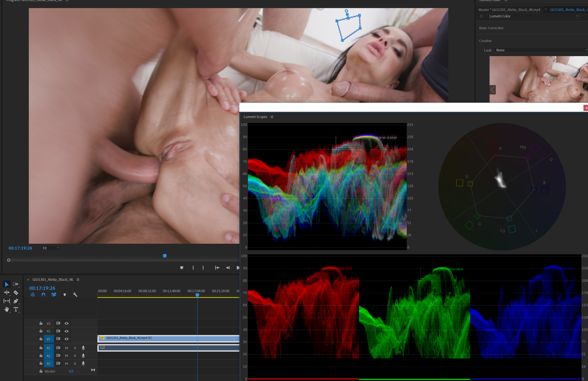Open timeline wrench display settings
Viewport: 588px width, 381px height.
click(x=75, y=295)
